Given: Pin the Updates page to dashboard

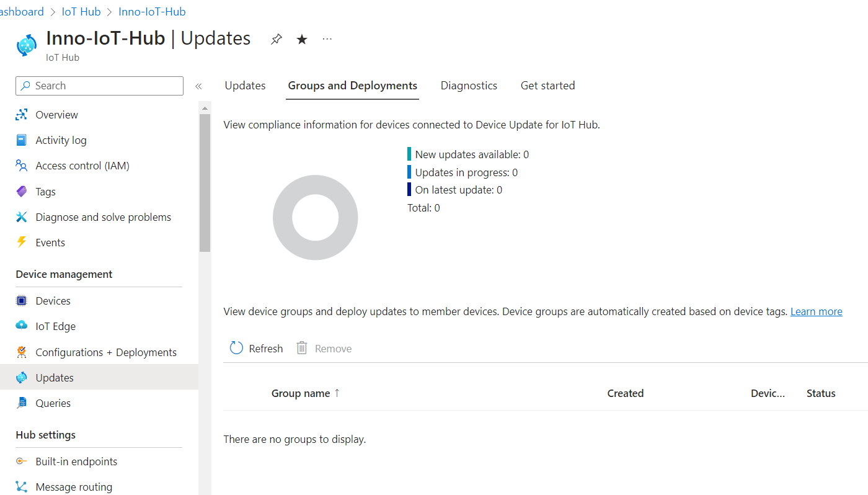Looking at the screenshot, I should pyautogui.click(x=277, y=39).
